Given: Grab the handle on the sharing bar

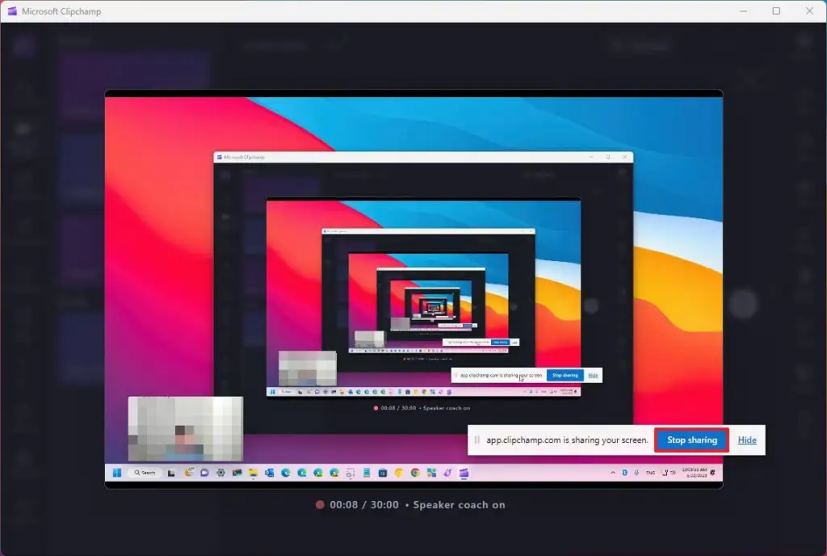Looking at the screenshot, I should pos(477,440).
